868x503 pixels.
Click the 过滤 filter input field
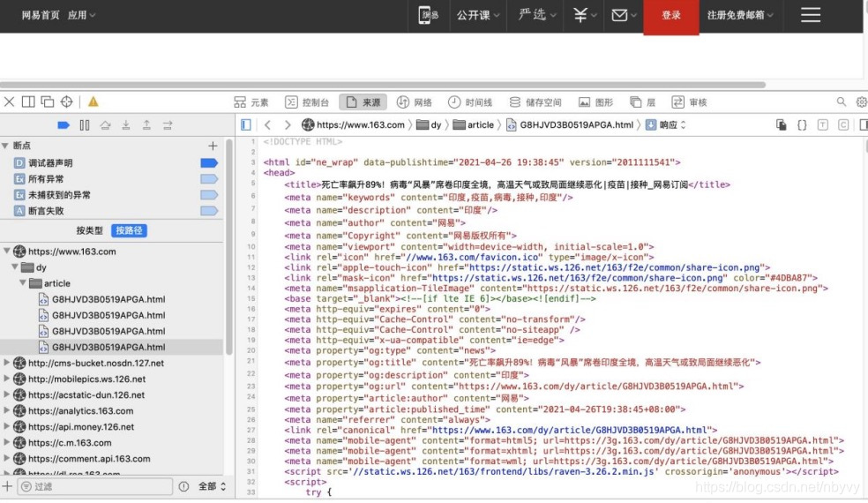click(94, 486)
